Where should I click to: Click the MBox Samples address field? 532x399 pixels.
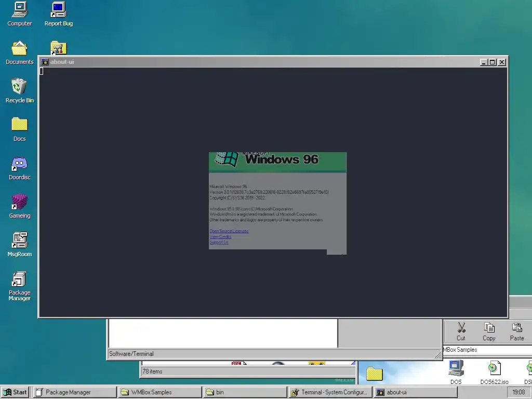point(487,350)
